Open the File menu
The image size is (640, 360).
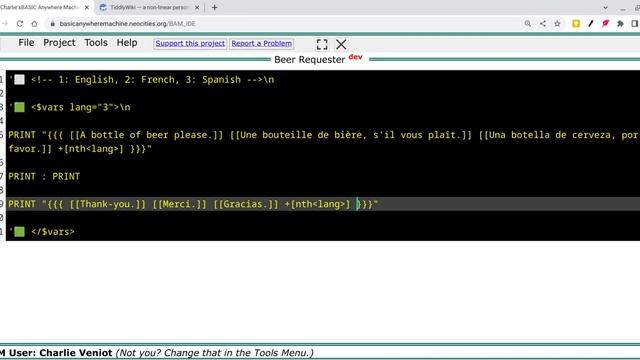point(26,43)
